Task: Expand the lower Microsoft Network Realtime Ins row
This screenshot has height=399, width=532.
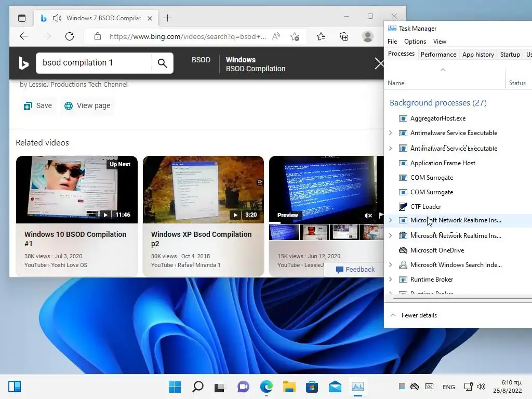Action: click(x=391, y=235)
